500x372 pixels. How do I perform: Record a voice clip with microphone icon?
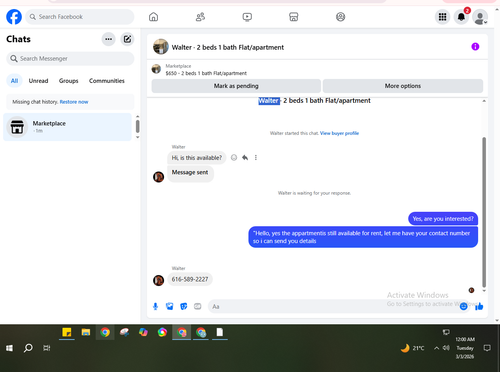(x=155, y=306)
